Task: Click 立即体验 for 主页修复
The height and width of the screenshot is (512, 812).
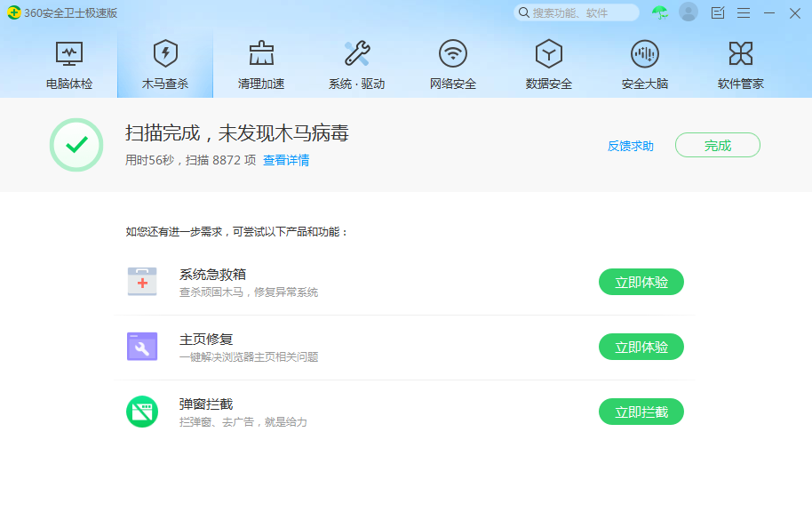Action: [641, 347]
